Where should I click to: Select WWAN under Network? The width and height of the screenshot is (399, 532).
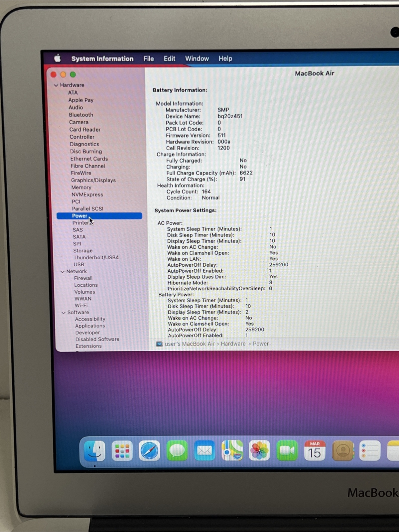click(x=83, y=299)
